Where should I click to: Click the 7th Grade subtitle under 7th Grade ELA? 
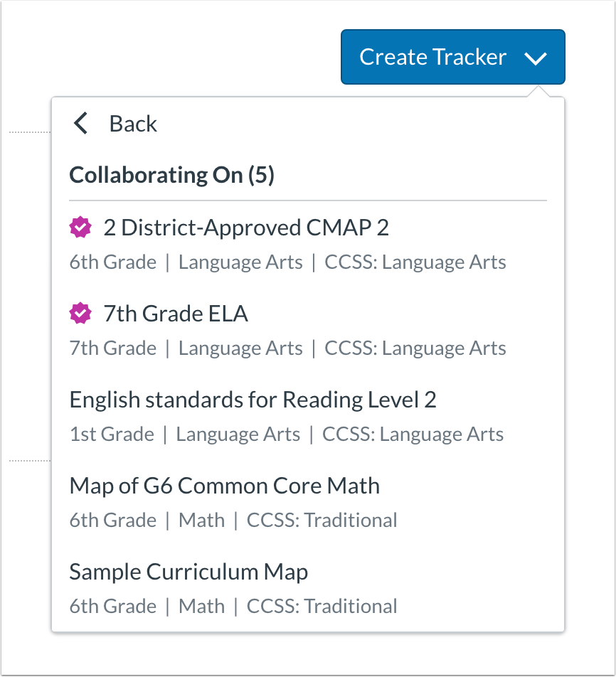click(x=112, y=348)
